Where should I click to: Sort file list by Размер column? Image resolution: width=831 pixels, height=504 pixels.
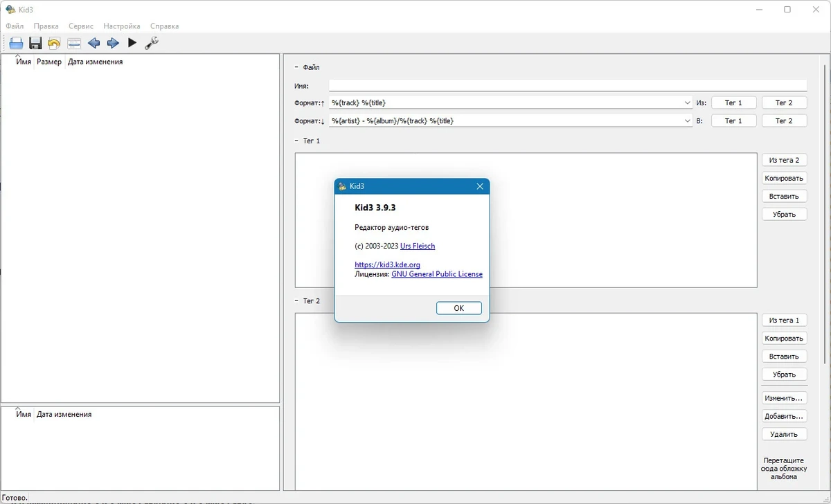[x=49, y=62]
